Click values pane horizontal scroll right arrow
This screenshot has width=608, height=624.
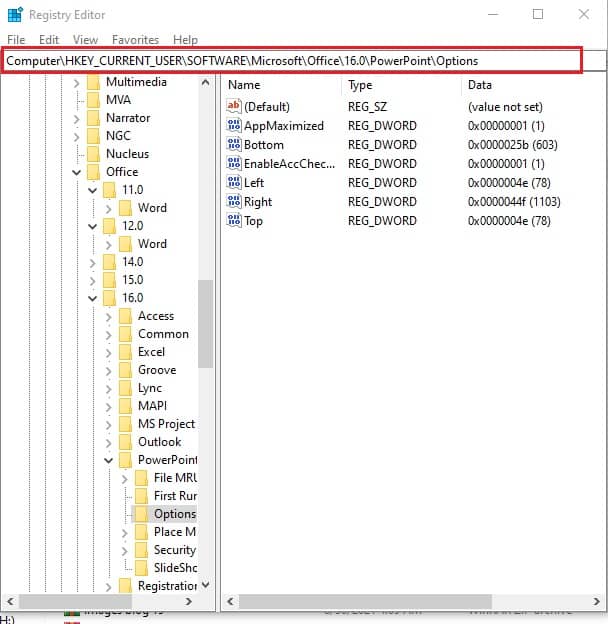tap(596, 601)
